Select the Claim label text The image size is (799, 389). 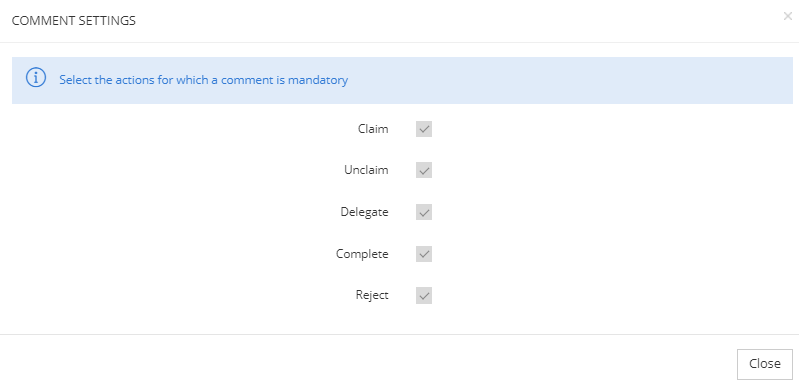[373, 129]
